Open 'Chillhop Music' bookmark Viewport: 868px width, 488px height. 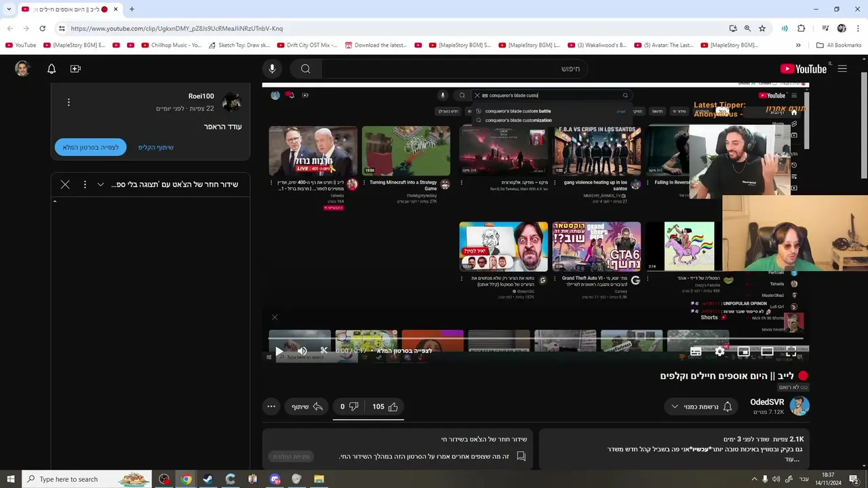172,45
